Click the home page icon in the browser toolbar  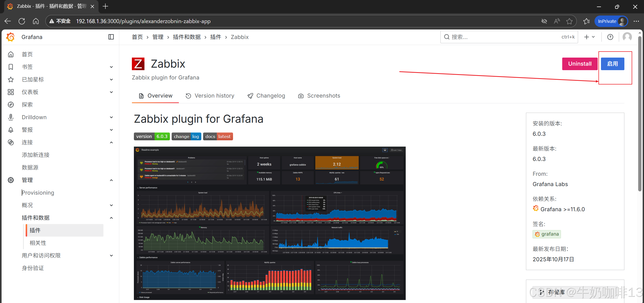36,21
